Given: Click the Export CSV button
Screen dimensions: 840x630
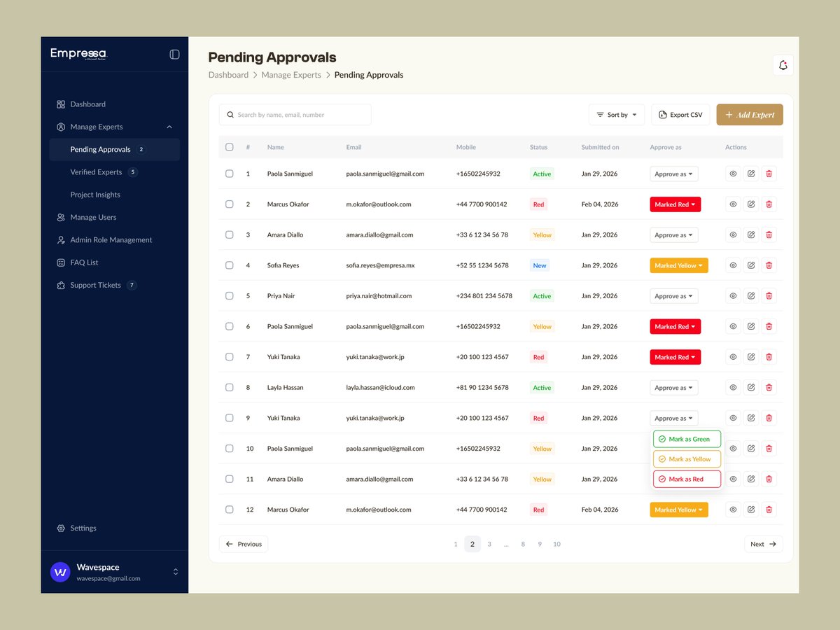Looking at the screenshot, I should (680, 114).
